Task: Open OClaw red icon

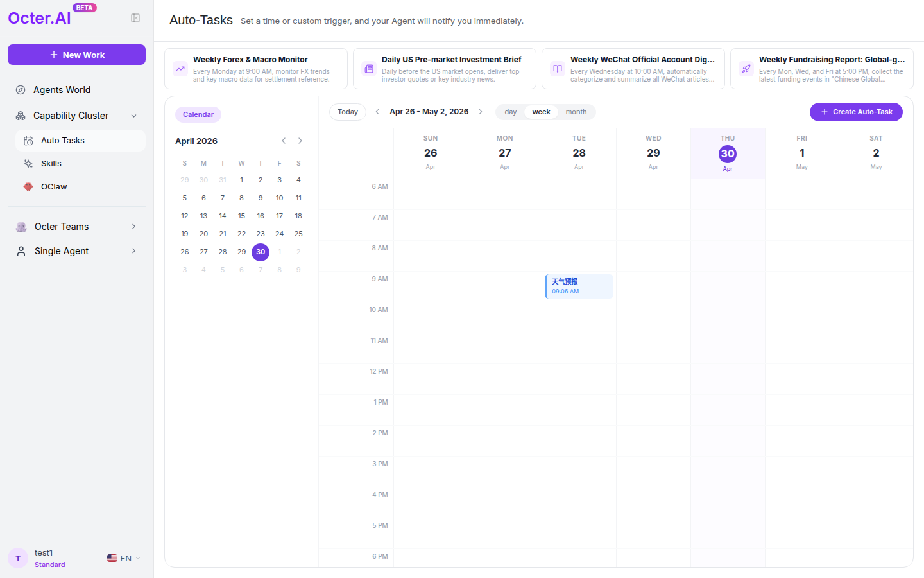Action: pos(28,187)
